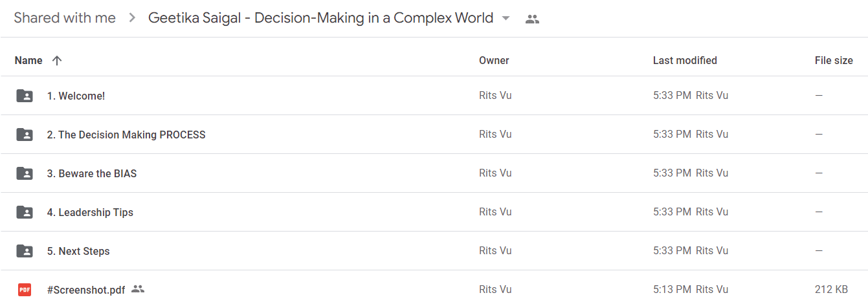Open the Geetika Saigal folder title menu
The image size is (868, 304).
click(320, 18)
